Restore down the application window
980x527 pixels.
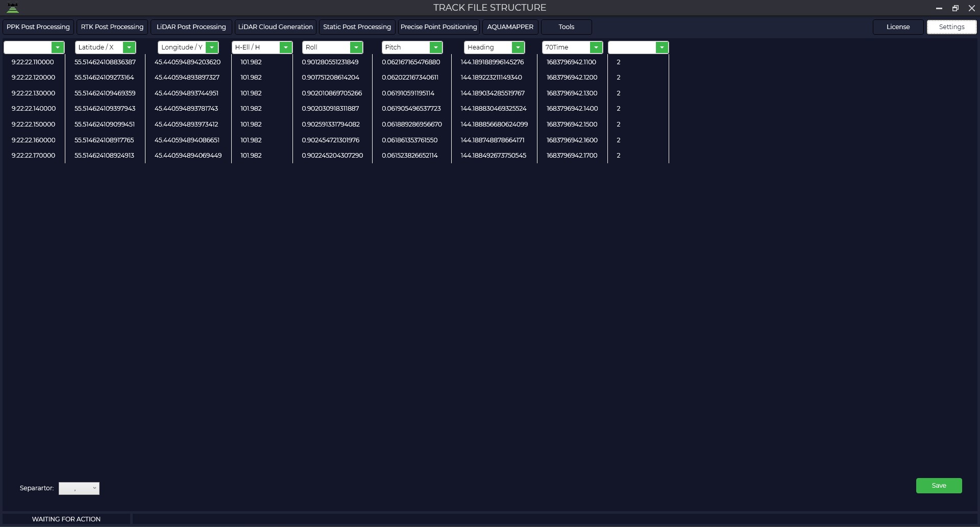coord(955,8)
